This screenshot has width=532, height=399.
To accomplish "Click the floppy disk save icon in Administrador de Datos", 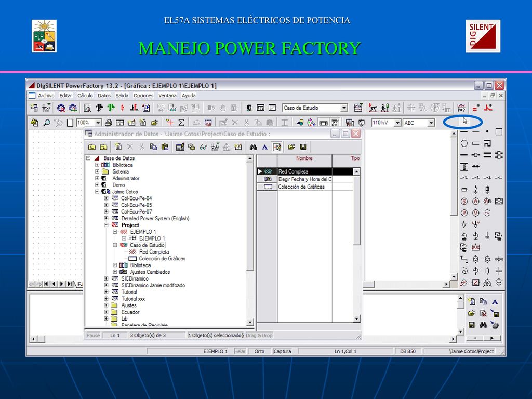I will click(303, 147).
